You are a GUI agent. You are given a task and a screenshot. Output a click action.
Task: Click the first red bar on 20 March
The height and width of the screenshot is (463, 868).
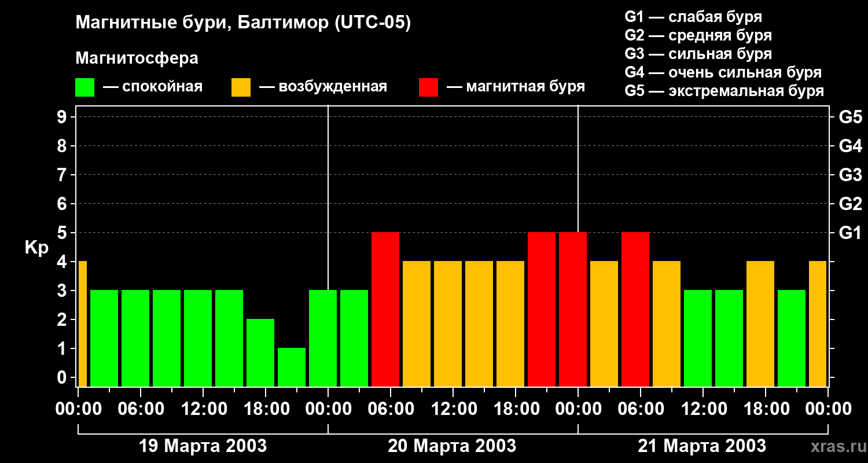(x=385, y=309)
